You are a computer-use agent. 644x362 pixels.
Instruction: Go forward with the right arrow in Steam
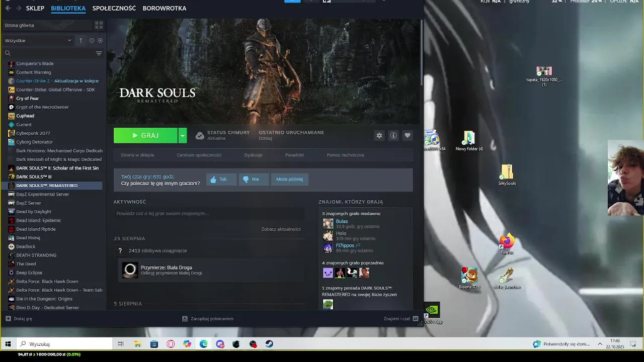(19, 8)
